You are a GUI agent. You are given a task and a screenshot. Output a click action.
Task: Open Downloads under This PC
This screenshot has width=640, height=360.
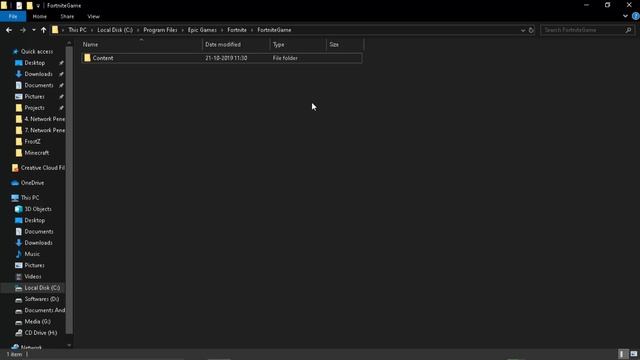(38, 243)
